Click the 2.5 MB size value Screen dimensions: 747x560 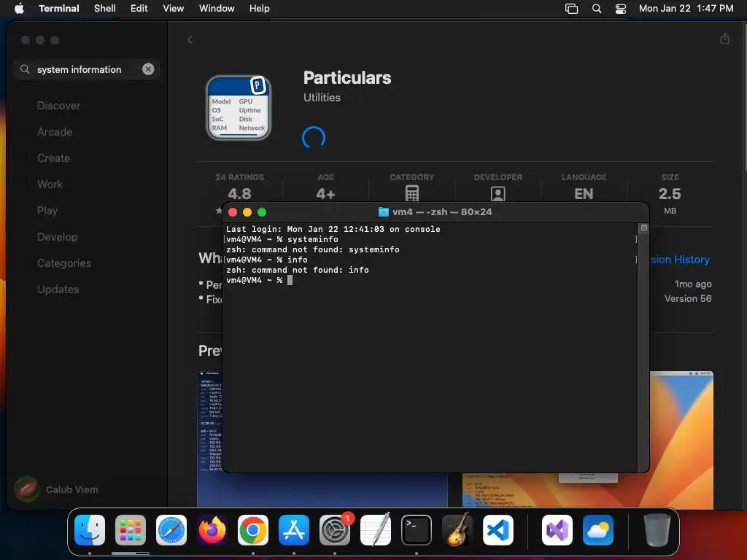[x=670, y=194]
